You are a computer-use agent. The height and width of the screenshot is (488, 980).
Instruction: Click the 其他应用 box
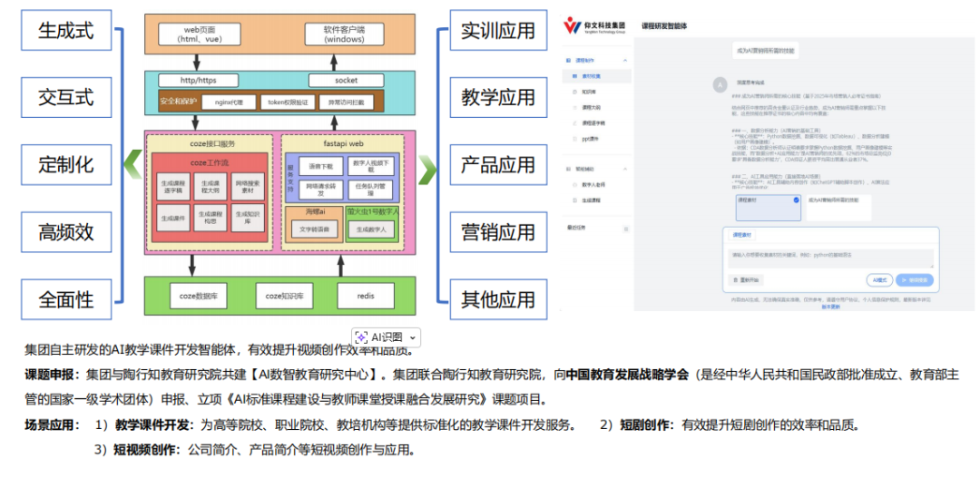[498, 300]
